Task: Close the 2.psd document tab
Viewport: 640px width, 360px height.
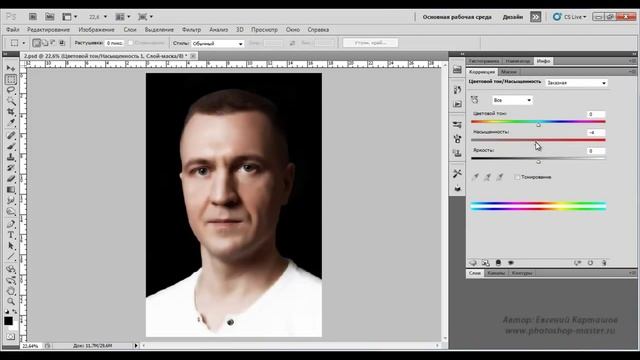Action: pos(193,56)
